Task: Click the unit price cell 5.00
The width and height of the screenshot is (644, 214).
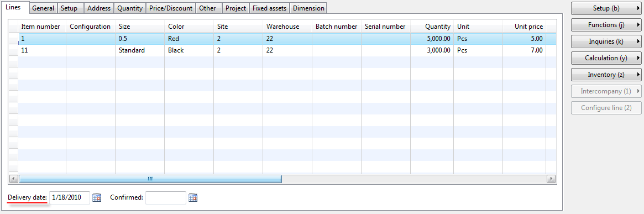Action: click(x=525, y=39)
